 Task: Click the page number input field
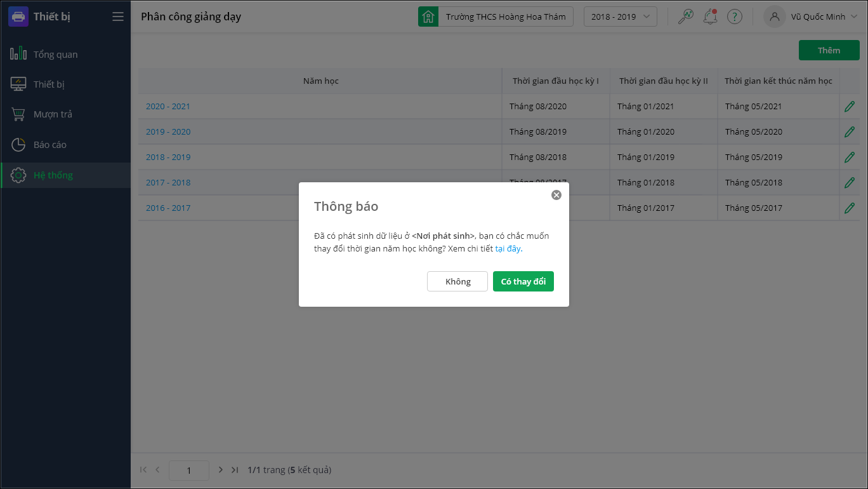coord(189,471)
